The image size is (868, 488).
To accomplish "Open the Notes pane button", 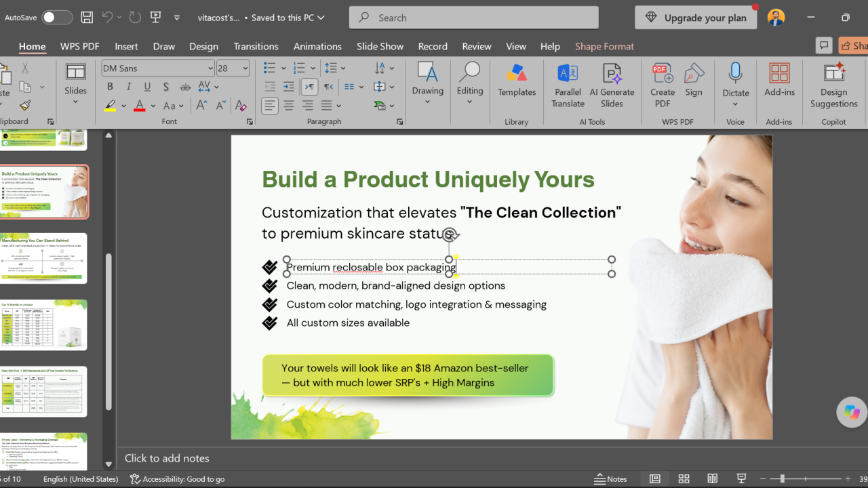I will pyautogui.click(x=610, y=479).
